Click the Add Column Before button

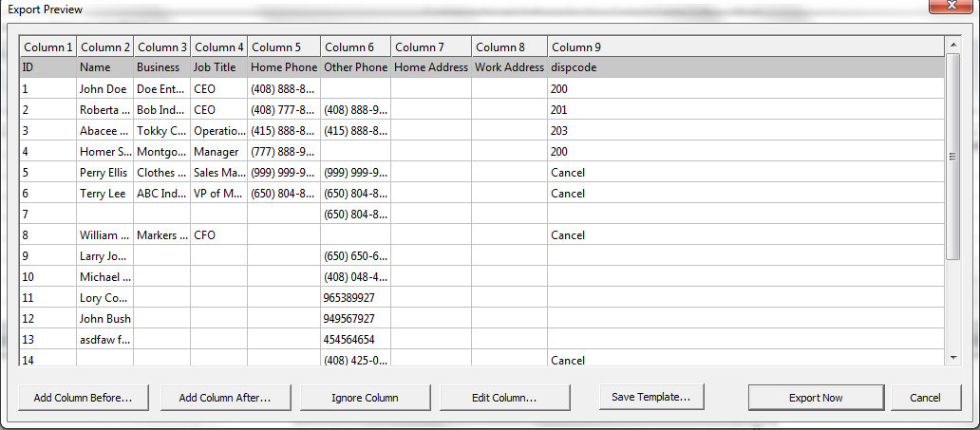point(84,398)
